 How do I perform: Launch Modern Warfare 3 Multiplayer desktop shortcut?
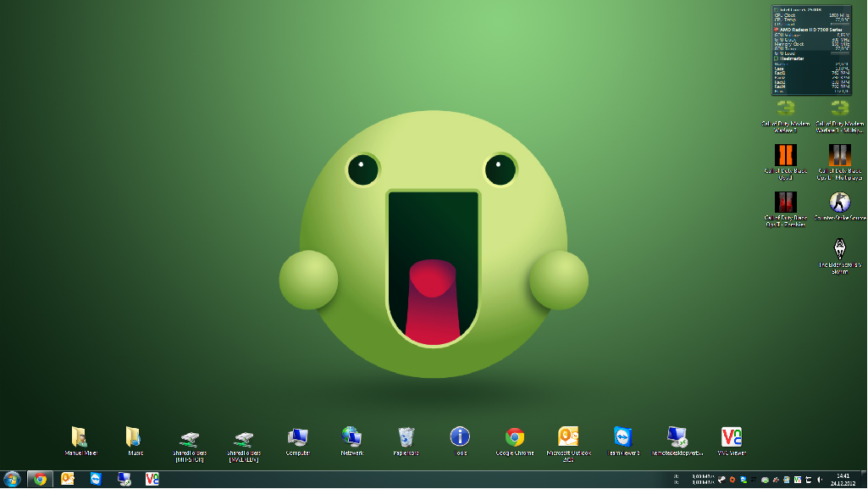[x=839, y=109]
